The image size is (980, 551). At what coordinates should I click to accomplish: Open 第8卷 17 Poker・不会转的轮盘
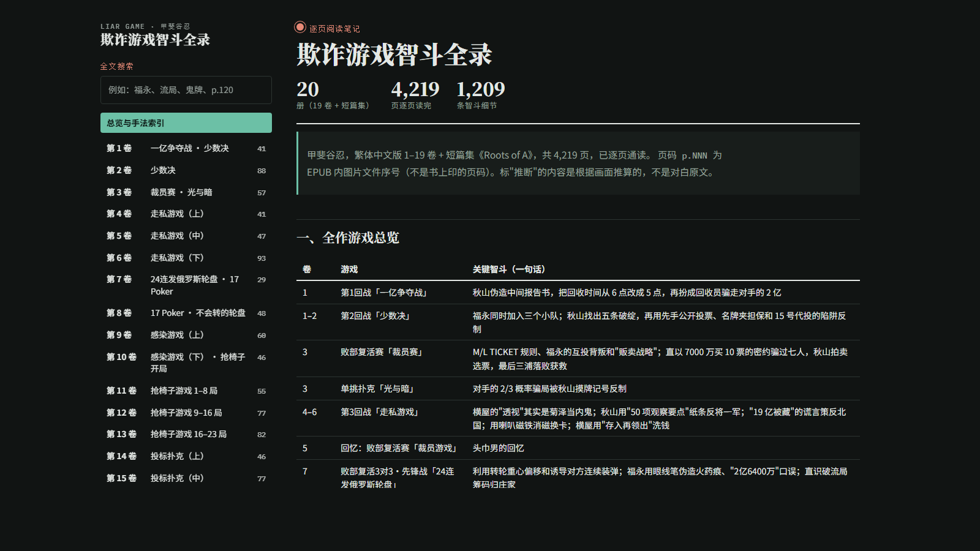click(186, 313)
